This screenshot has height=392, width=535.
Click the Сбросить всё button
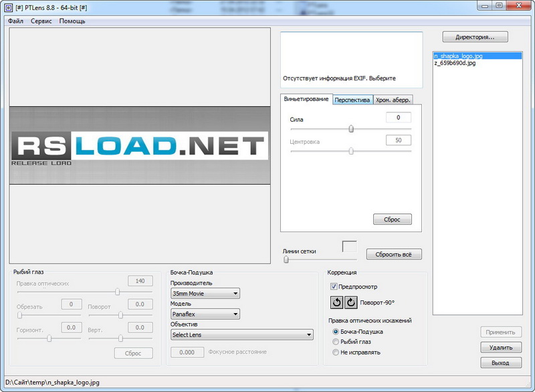pos(394,254)
